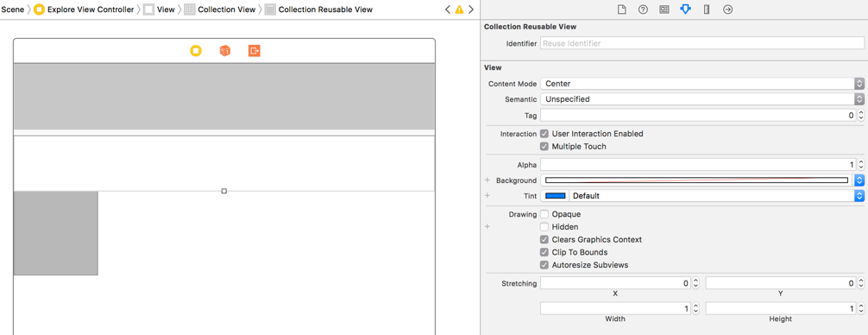Adjust the Stretching Height stepper
This screenshot has width=868, height=335.
861,308
